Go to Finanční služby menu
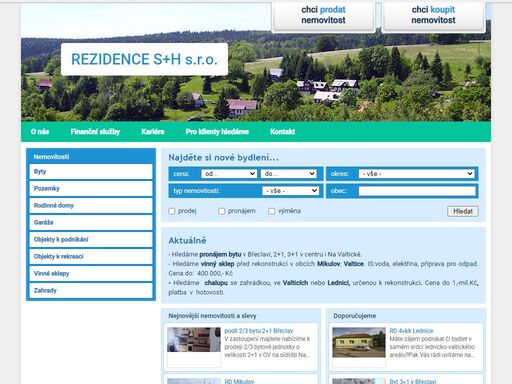The width and height of the screenshot is (512, 384). pos(95,132)
